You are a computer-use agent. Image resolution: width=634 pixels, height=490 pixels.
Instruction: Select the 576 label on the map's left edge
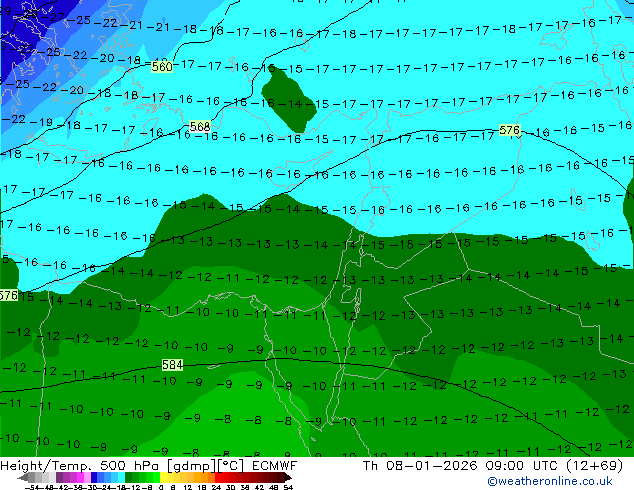tap(8, 296)
